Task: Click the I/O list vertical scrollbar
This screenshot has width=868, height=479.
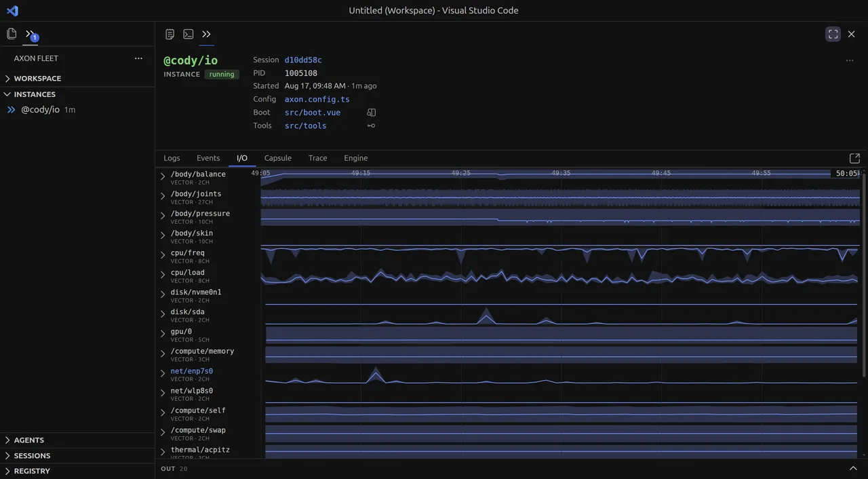Action: point(864,275)
